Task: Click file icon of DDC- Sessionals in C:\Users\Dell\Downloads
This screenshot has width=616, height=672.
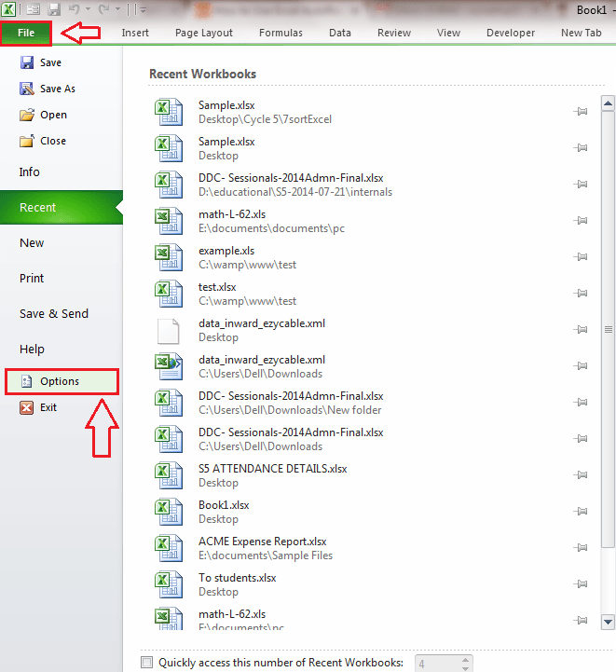Action: pyautogui.click(x=169, y=439)
